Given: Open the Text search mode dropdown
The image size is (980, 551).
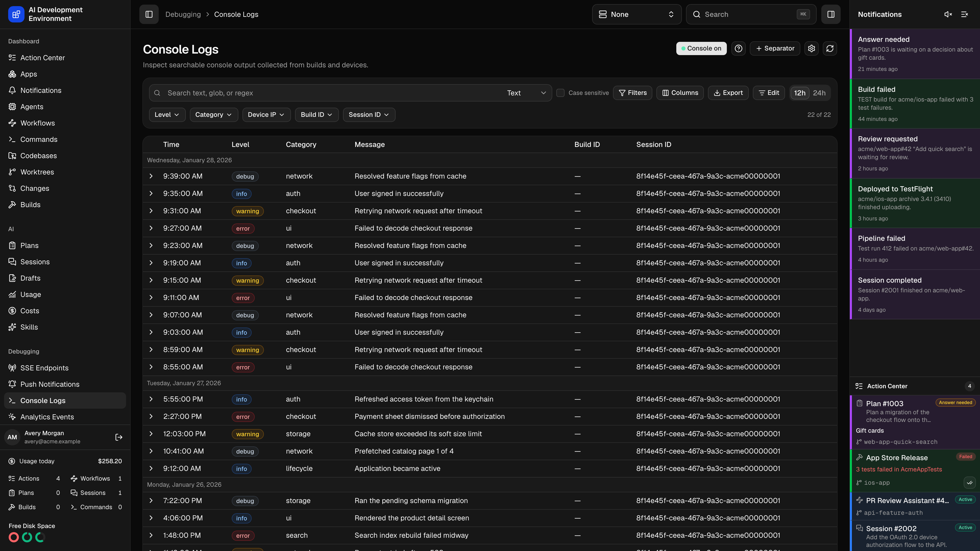Looking at the screenshot, I should (x=526, y=93).
